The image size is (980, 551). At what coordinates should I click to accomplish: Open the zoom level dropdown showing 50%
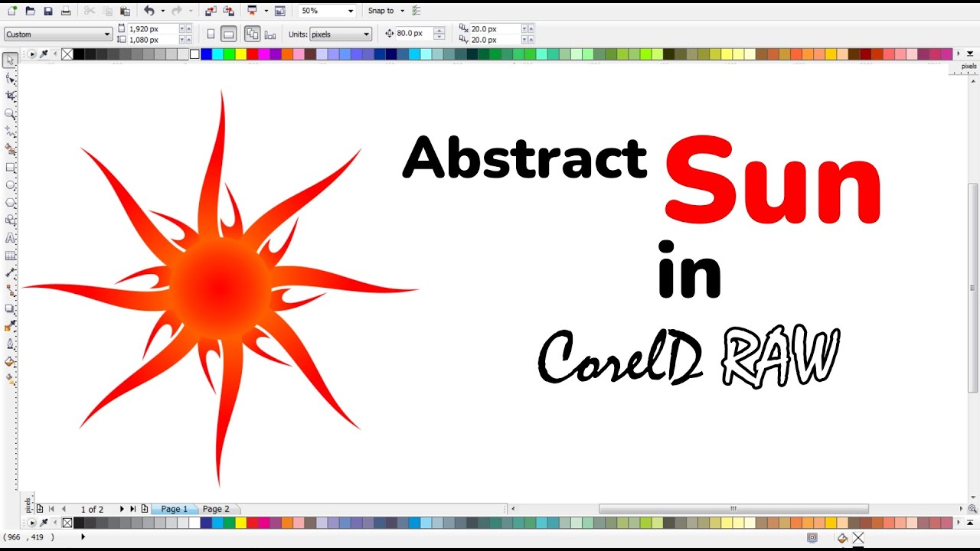(351, 11)
